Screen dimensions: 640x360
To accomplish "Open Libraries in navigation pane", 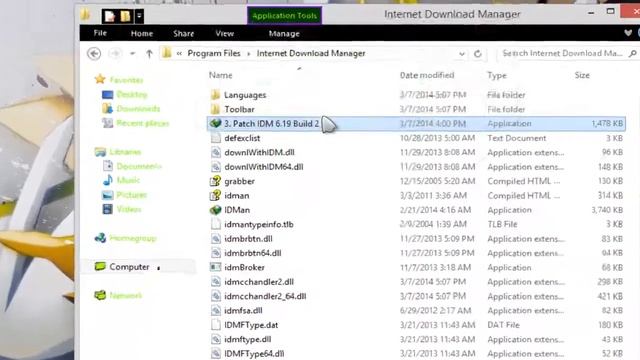I will click(125, 152).
